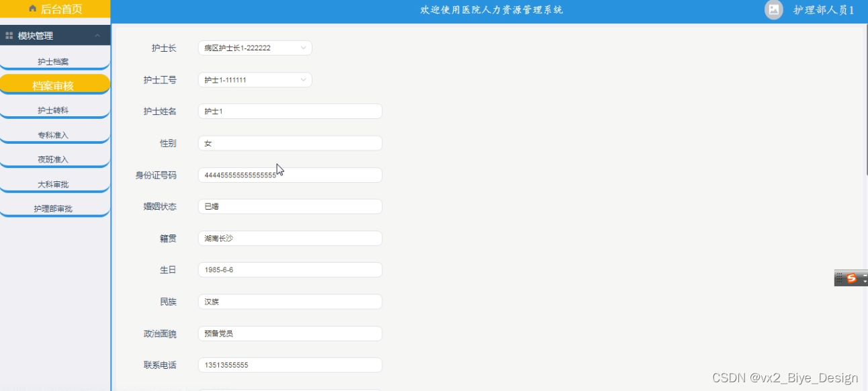Select 护士转科 menu item
Viewport: 868px width, 391px height.
pos(54,110)
